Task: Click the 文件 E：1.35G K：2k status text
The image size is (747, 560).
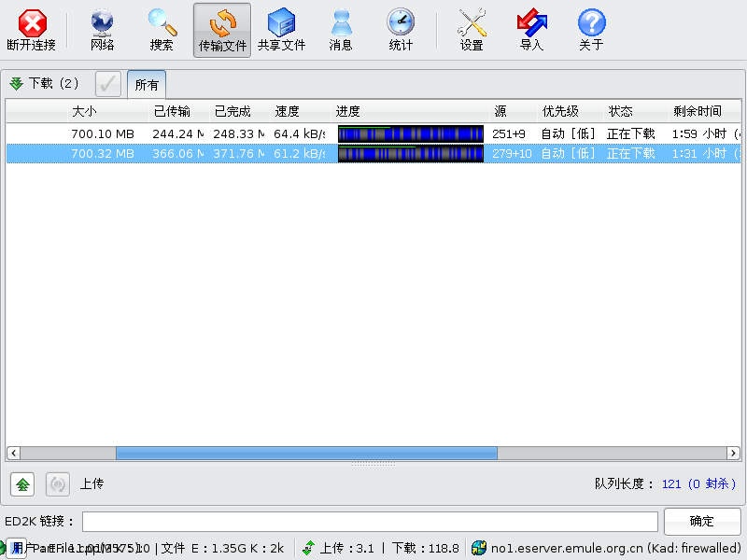Action: (222, 548)
